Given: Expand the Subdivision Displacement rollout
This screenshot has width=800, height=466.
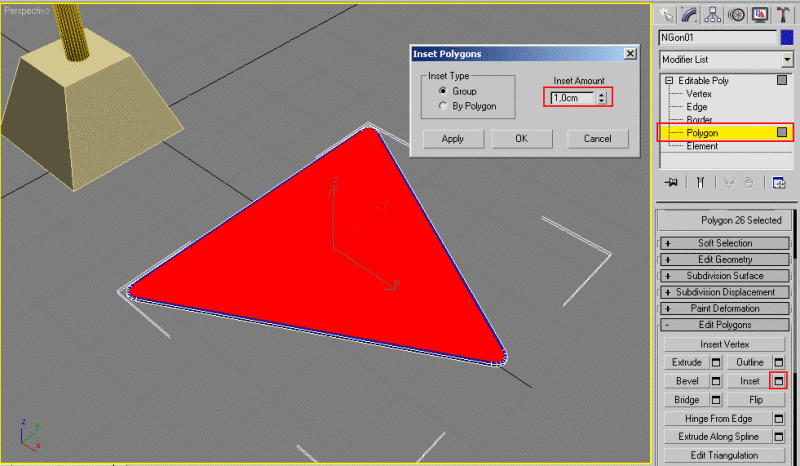Looking at the screenshot, I should tap(724, 292).
